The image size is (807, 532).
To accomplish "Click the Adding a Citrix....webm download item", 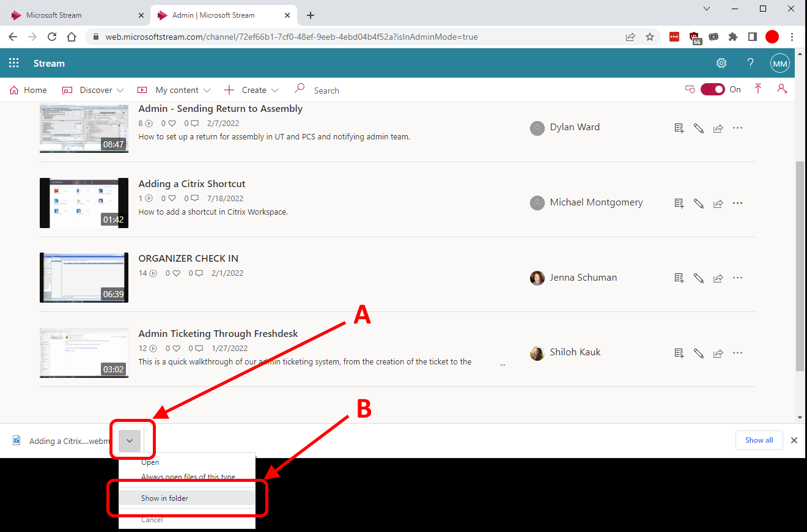I will point(61,441).
